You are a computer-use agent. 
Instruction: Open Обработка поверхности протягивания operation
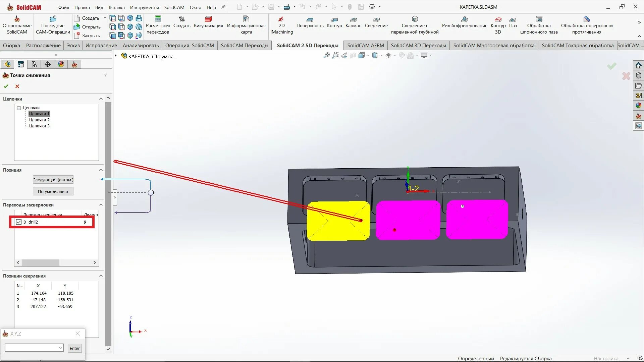[587, 25]
